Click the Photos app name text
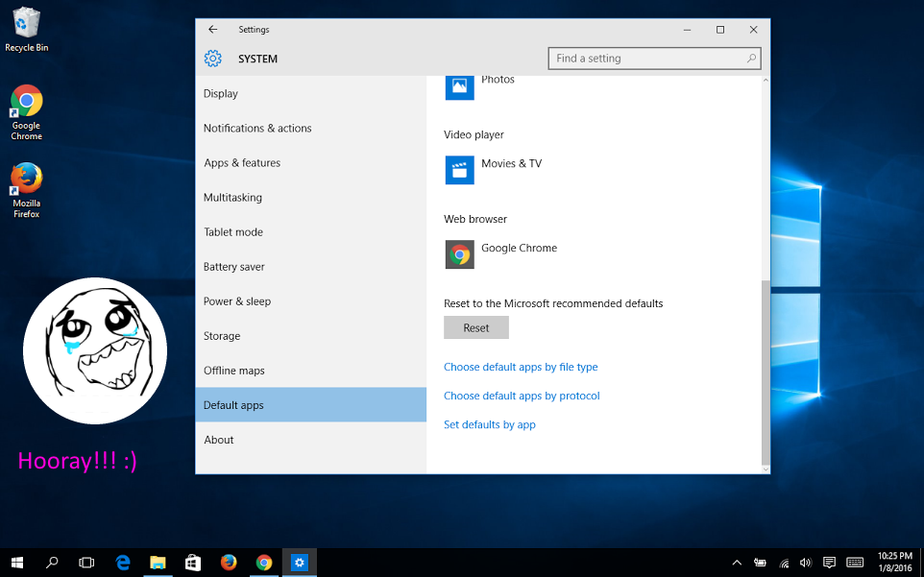924x577 pixels. [x=498, y=80]
